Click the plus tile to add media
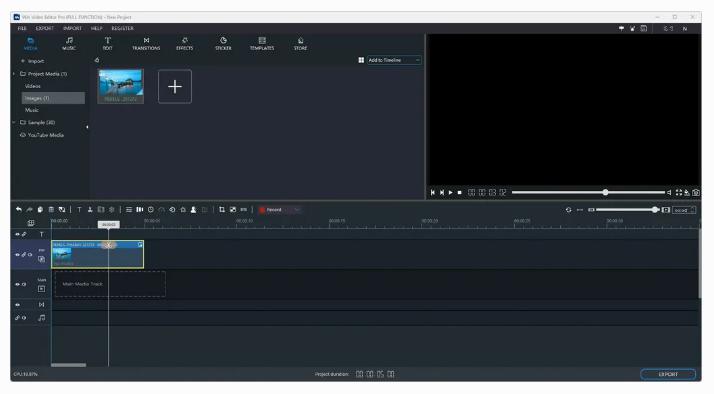This screenshot has width=714, height=394. click(175, 87)
